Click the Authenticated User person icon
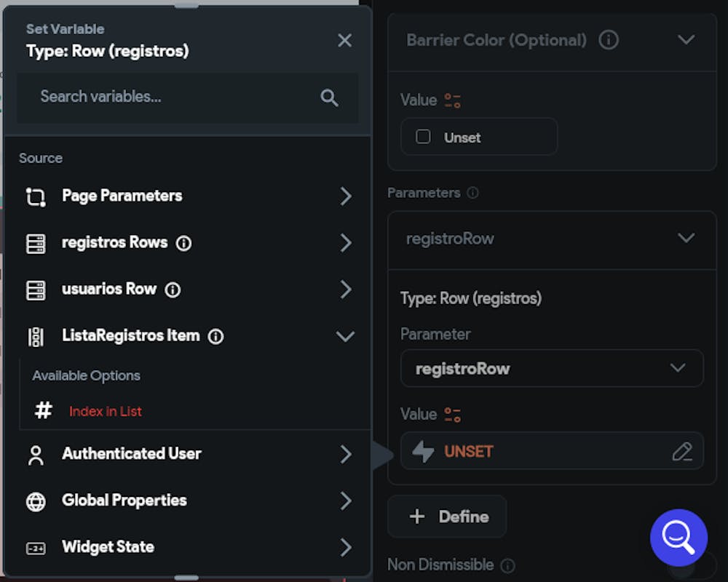Screen dimensions: 728x582 (x=36, y=455)
